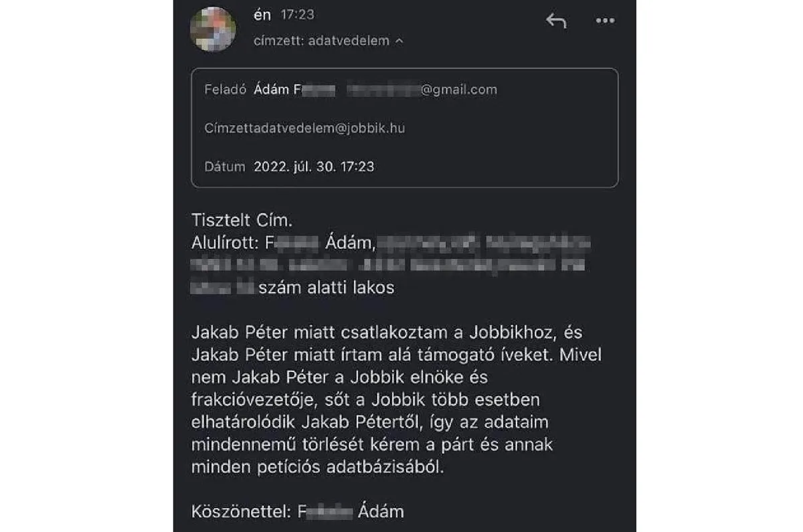Tap the reply arrow icon
The height and width of the screenshot is (532, 803).
coord(556,21)
